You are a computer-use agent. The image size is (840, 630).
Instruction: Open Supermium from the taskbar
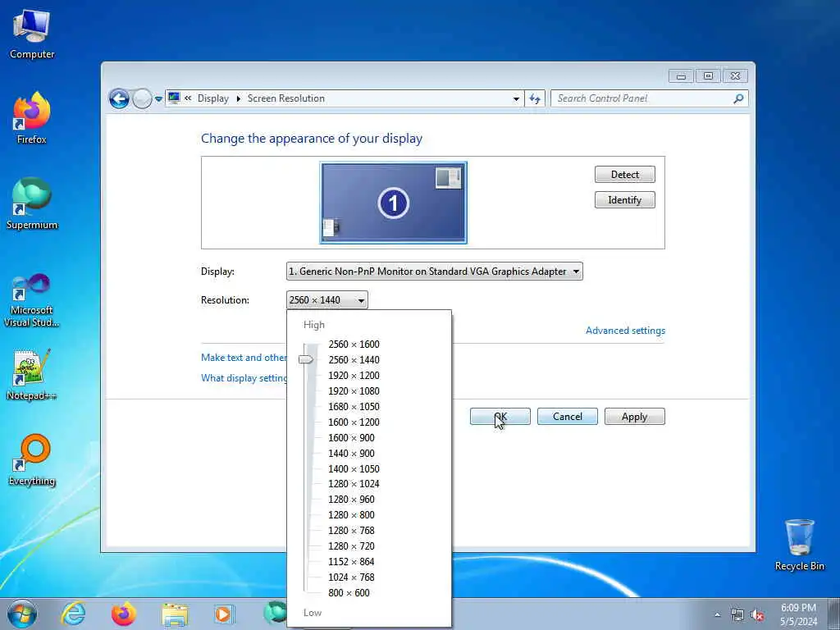tap(275, 612)
